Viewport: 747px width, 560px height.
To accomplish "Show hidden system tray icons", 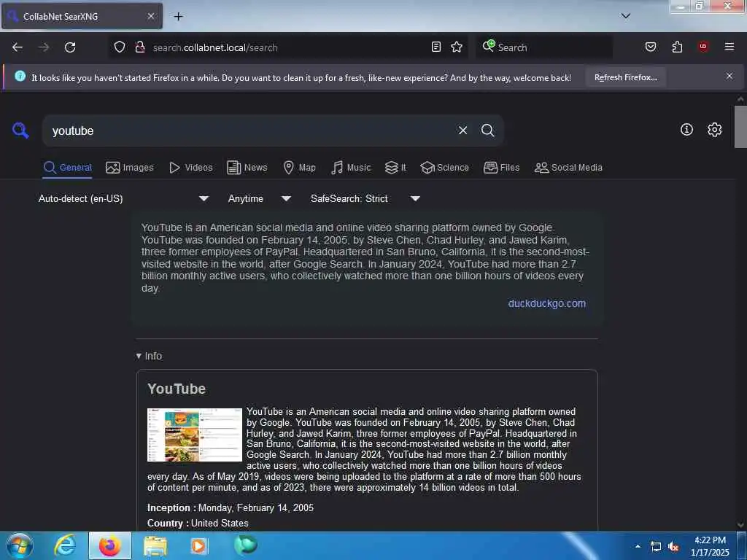I will point(638,546).
